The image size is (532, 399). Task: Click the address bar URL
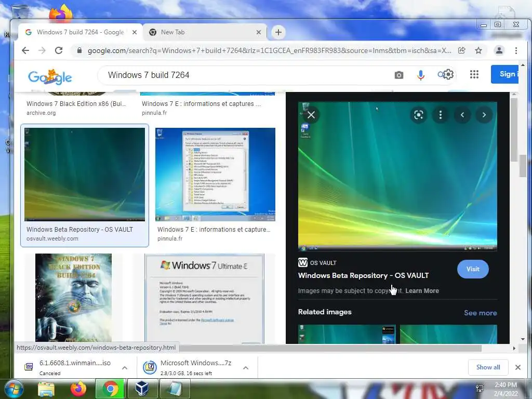[270, 50]
